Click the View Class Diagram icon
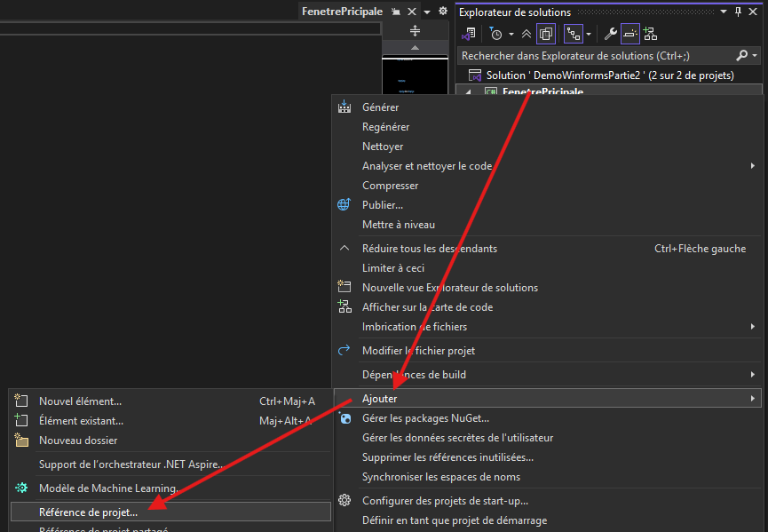 [651, 34]
